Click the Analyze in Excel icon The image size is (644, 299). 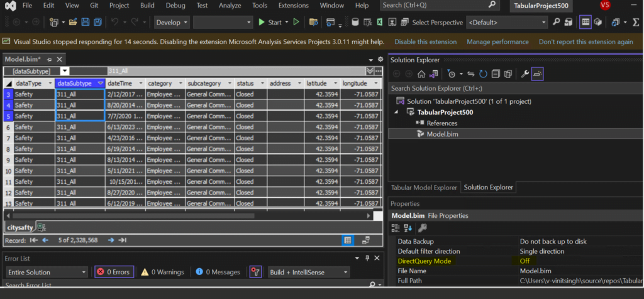tap(379, 22)
